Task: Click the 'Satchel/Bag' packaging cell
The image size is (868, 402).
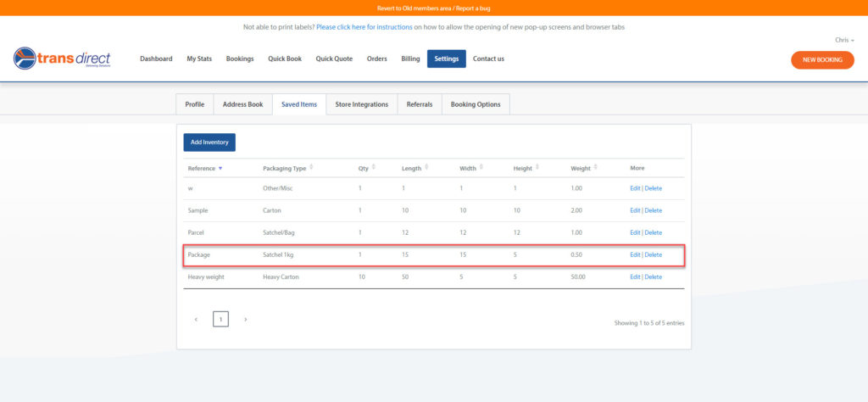Action: [279, 232]
